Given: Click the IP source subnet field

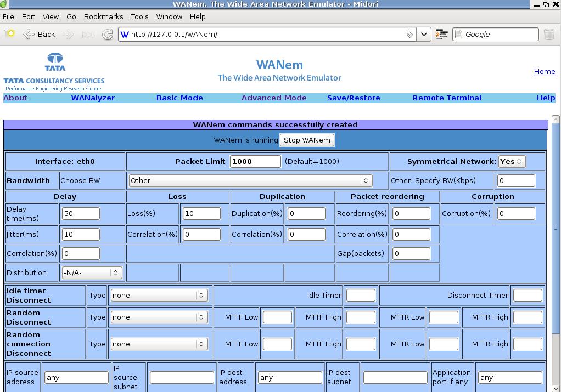Looking at the screenshot, I should (182, 378).
